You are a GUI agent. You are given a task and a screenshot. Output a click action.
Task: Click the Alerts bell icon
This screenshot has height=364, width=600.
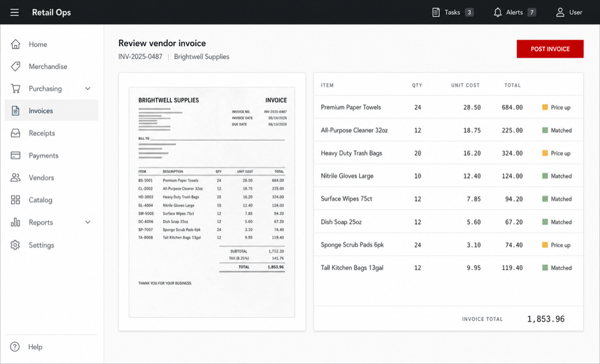pyautogui.click(x=497, y=12)
